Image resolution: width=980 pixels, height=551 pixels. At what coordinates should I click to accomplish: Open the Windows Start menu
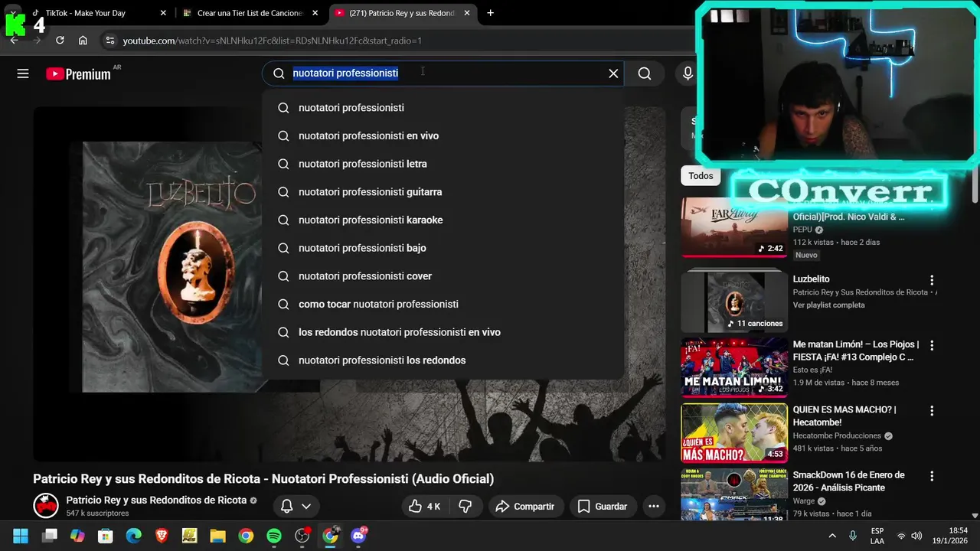(x=21, y=536)
